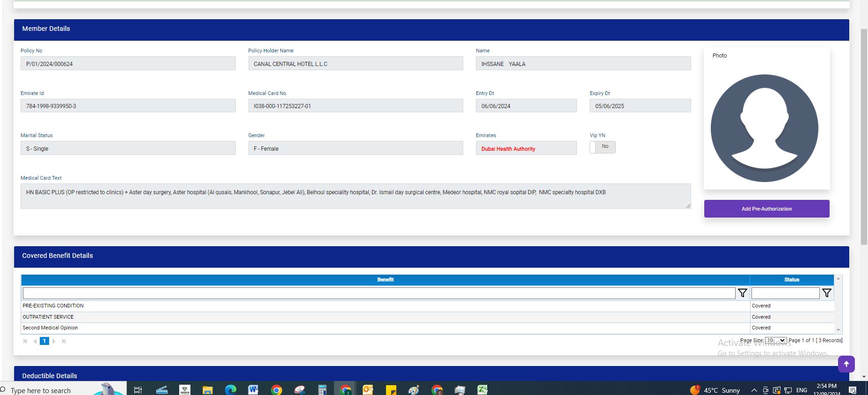Click the Policy No field
Viewport: 868px width, 395px height.
pyautogui.click(x=128, y=64)
